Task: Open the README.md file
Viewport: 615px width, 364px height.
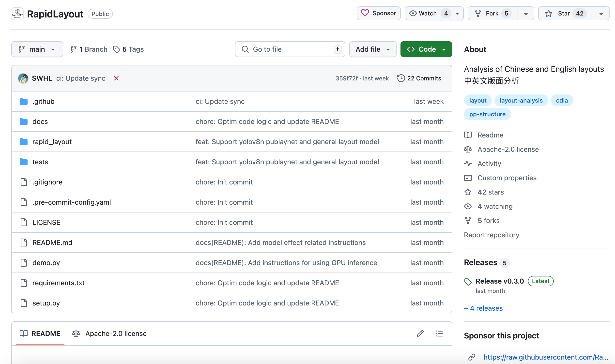Action: [x=52, y=243]
